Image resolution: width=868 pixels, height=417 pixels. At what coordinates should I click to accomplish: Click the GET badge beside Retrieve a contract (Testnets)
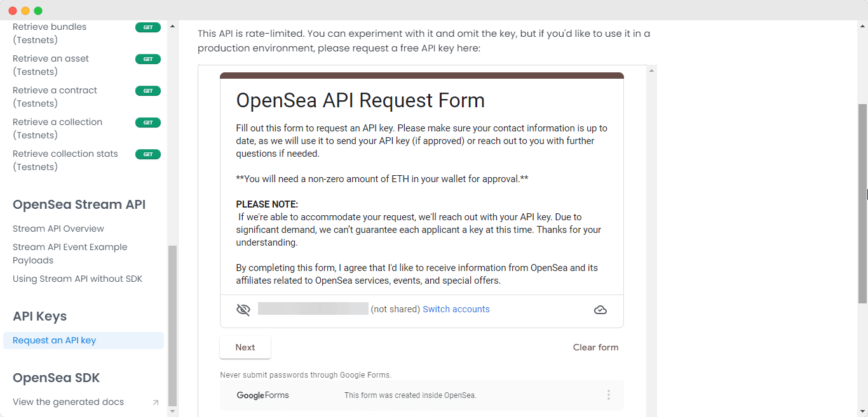[148, 90]
